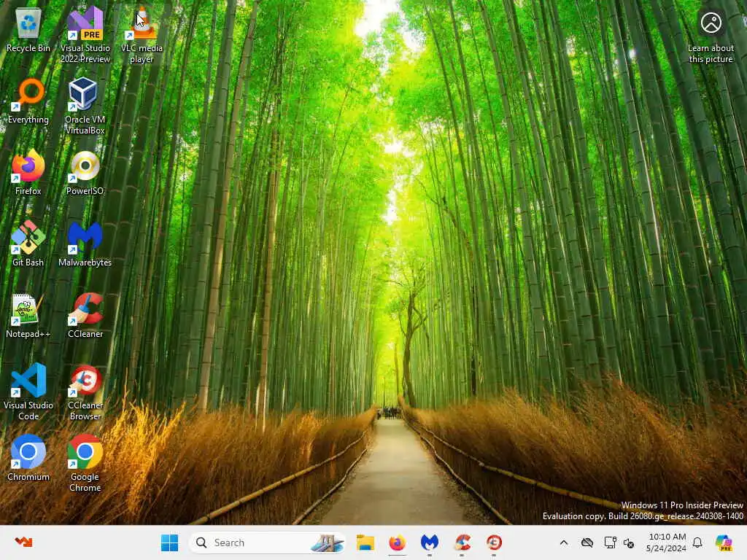Image resolution: width=747 pixels, height=560 pixels.
Task: Open the clock showing 10:10 AM
Action: click(x=667, y=542)
